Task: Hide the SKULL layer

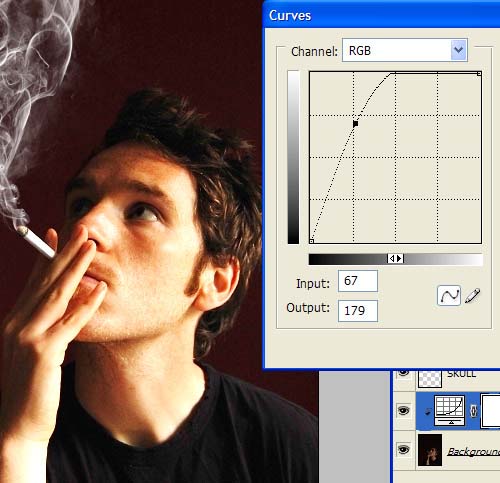Action: (x=403, y=373)
